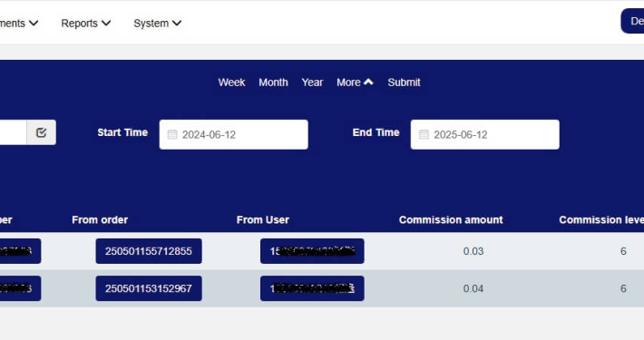
Task: Open End Time date field 2025-06-12
Action: (x=484, y=135)
